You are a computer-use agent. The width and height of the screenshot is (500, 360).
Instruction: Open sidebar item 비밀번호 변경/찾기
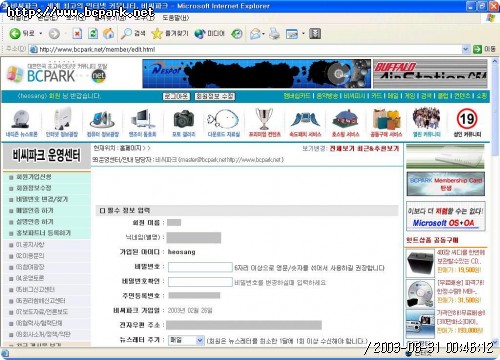click(x=42, y=199)
